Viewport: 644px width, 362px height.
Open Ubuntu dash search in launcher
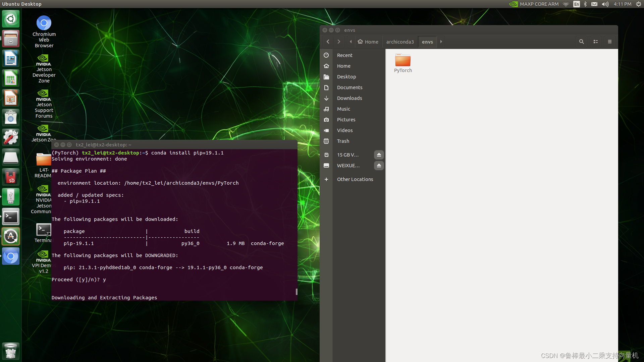click(11, 19)
